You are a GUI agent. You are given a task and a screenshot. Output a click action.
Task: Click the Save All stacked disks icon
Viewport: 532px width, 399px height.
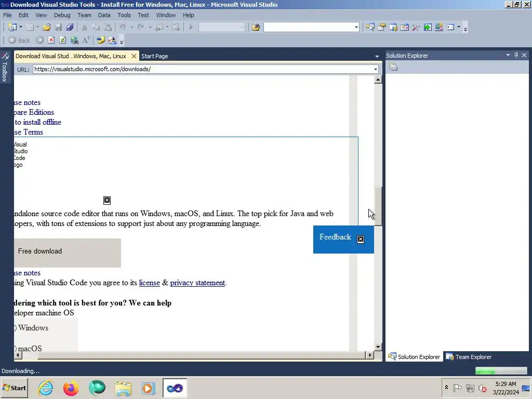(x=70, y=27)
